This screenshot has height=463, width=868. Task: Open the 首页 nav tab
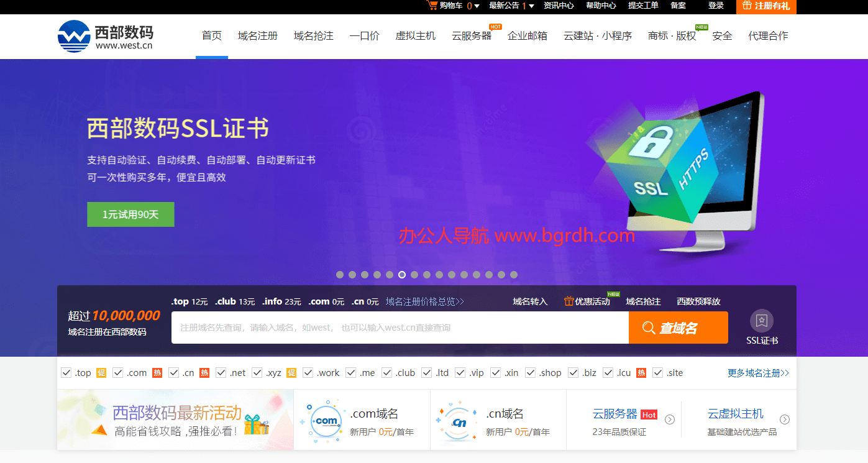[x=212, y=36]
